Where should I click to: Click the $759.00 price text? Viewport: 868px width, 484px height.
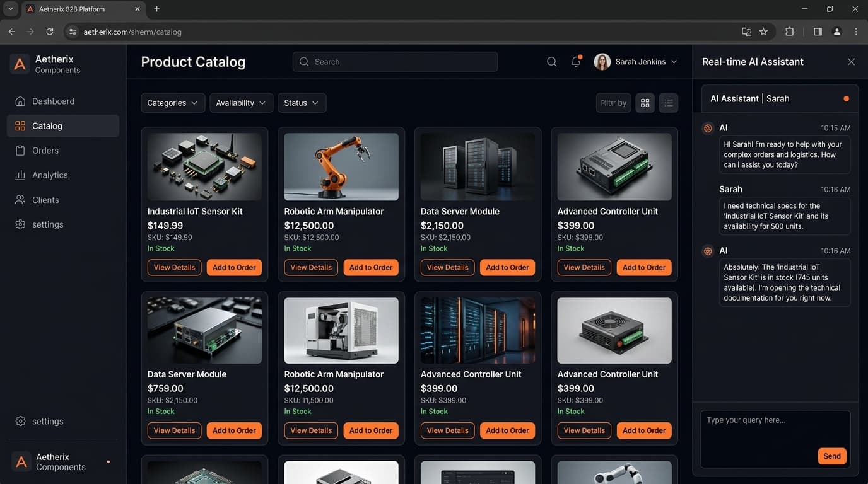[165, 389]
